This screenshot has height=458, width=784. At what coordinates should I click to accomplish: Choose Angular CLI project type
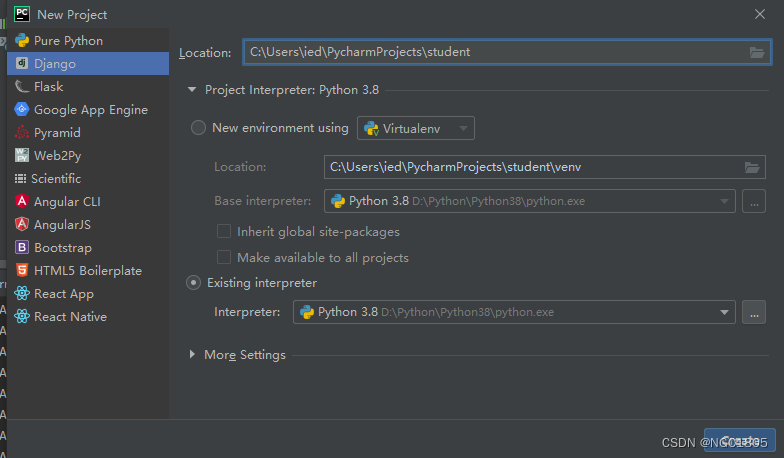(88, 202)
